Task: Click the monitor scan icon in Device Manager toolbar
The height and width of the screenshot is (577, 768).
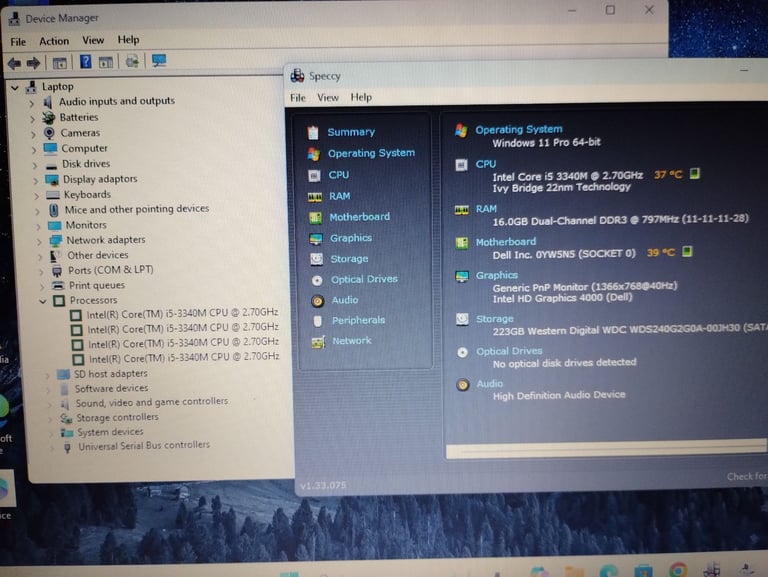Action: pos(159,61)
